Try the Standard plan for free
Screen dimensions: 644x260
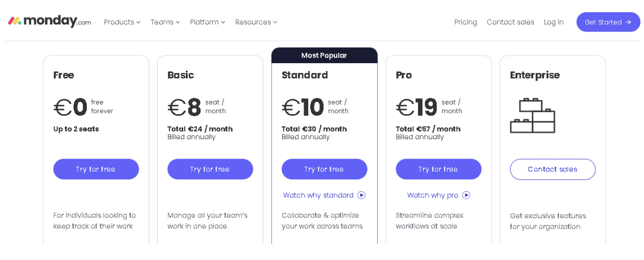[x=325, y=169]
